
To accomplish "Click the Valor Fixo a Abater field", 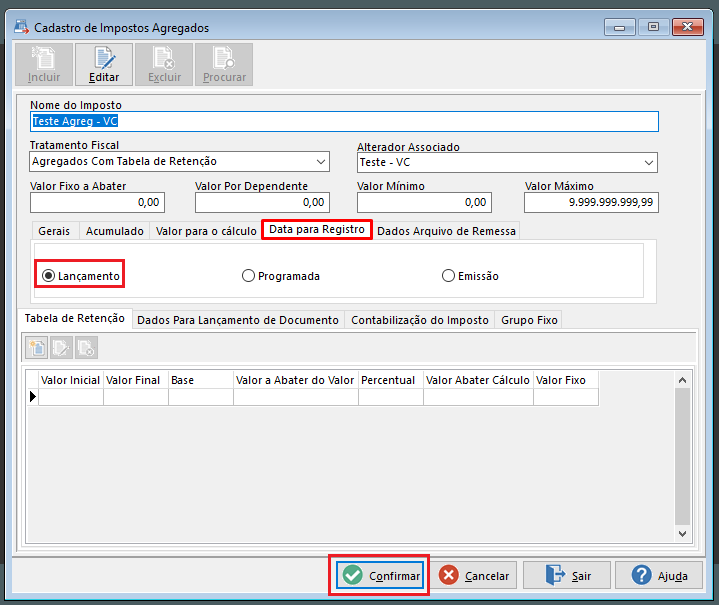I will pos(97,202).
